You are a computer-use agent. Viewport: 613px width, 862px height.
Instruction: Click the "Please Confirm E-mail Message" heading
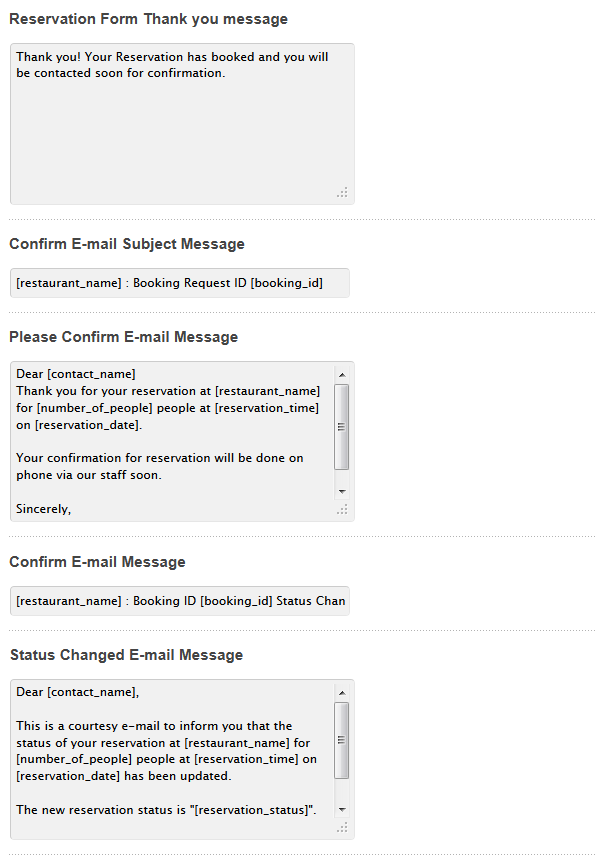pos(124,337)
